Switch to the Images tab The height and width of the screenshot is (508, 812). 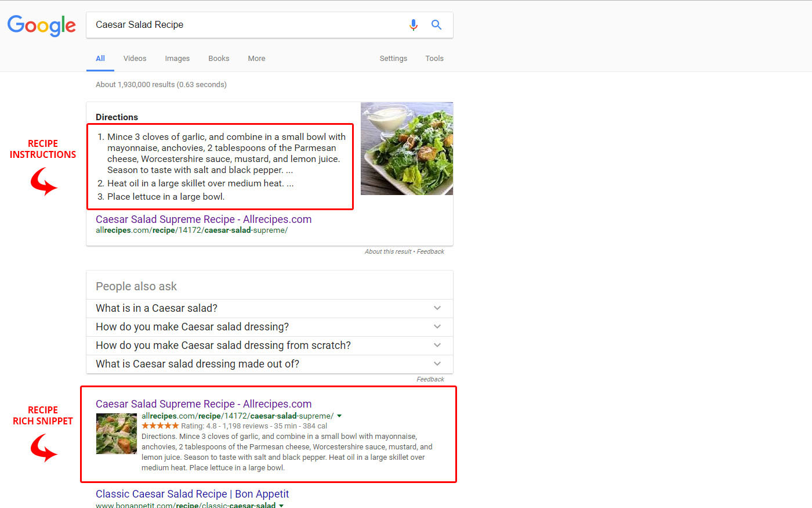pyautogui.click(x=177, y=59)
